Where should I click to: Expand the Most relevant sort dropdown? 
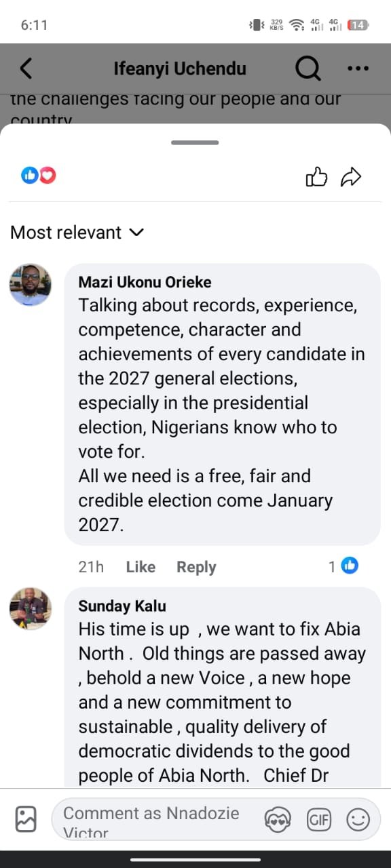pos(77,233)
